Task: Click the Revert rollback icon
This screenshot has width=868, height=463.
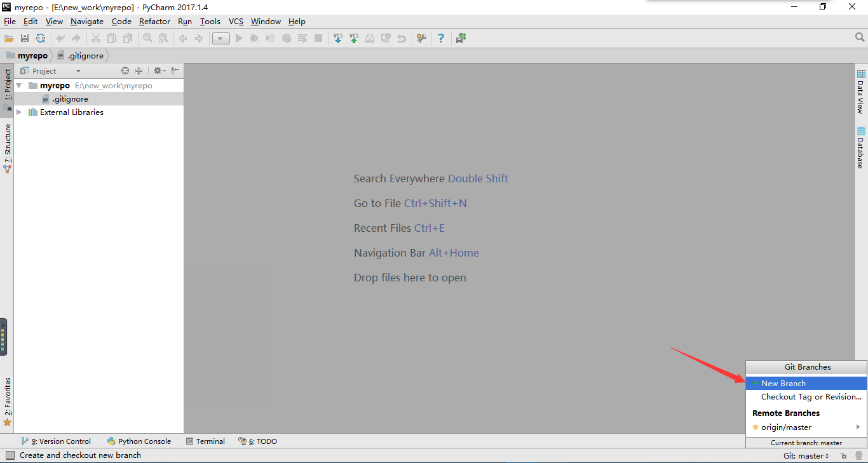Action: (x=402, y=39)
